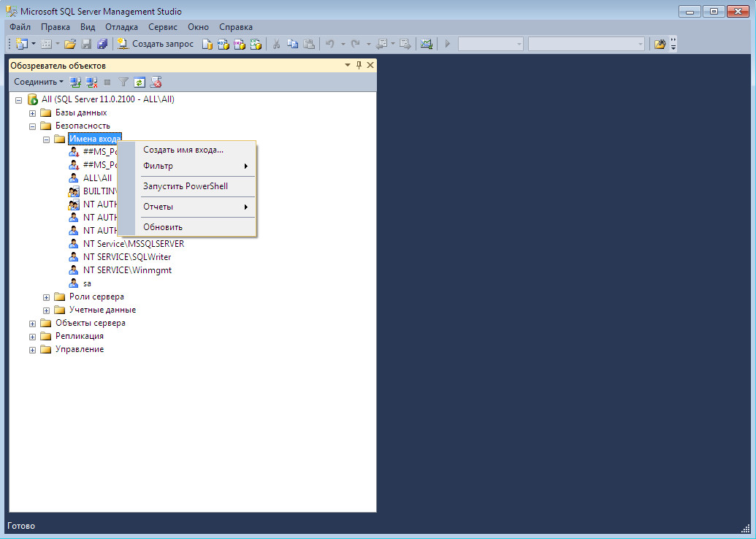
Task: Click the Cut scissors icon
Action: [276, 44]
